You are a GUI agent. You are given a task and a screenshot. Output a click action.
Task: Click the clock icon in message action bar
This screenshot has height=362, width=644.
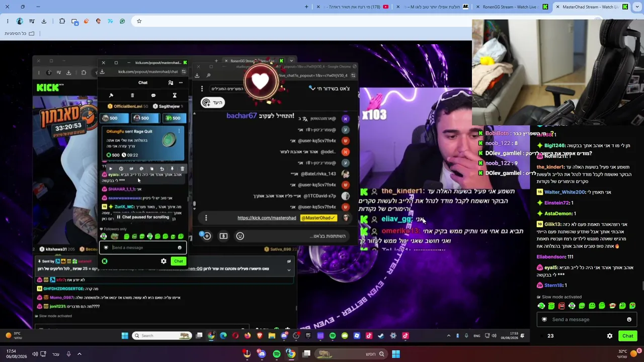pos(121,169)
